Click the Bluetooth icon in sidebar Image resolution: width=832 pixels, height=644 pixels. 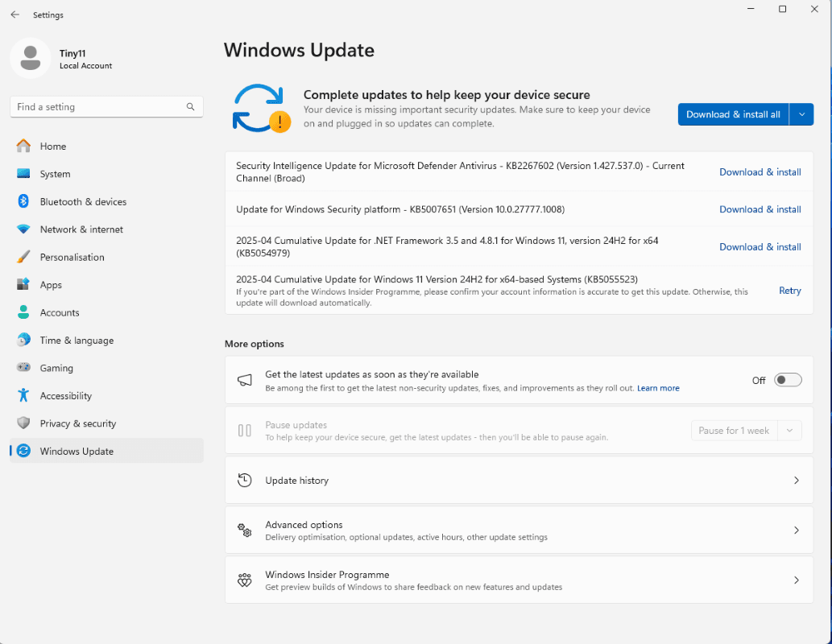tap(23, 201)
